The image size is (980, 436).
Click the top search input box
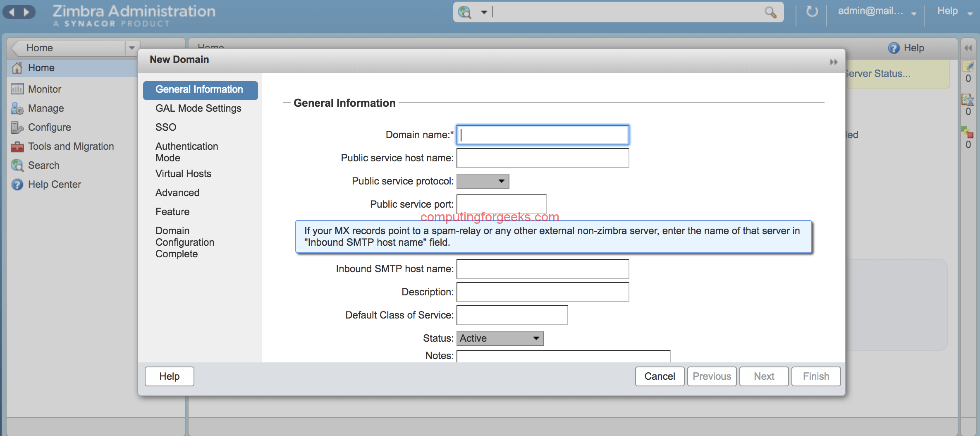[x=627, y=12]
